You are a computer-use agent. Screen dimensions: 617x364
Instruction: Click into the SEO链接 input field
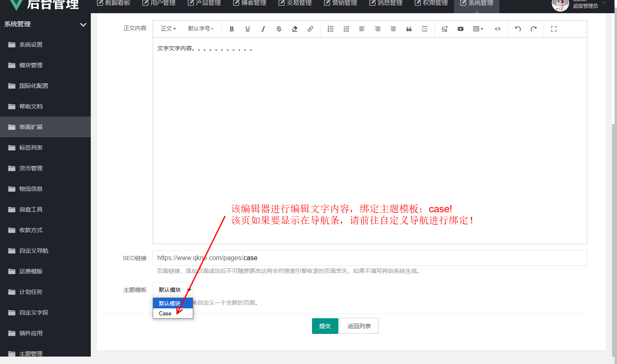[369, 258]
